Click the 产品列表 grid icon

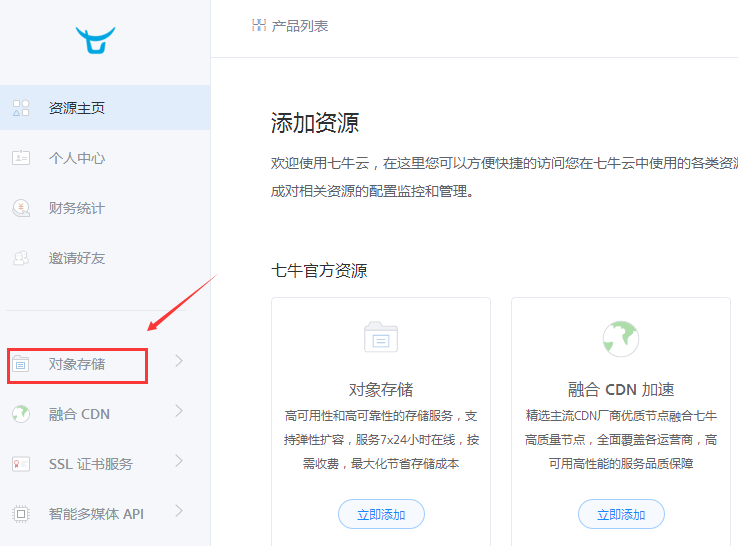click(x=259, y=26)
